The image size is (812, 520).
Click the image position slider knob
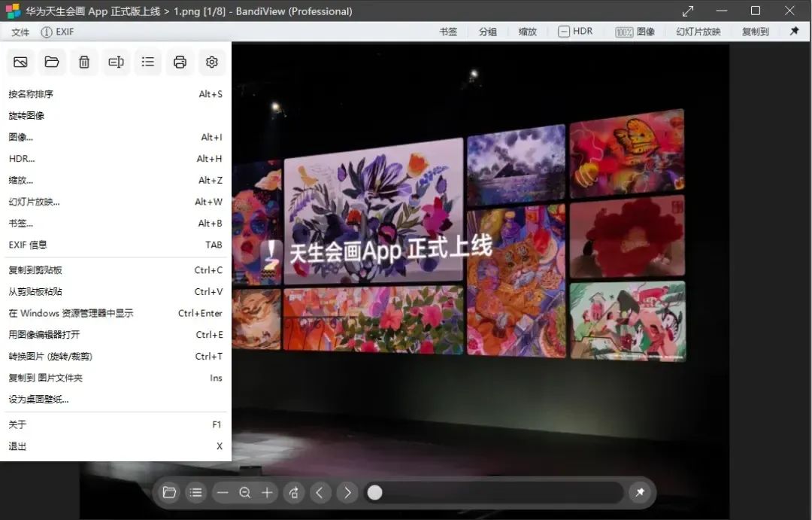(x=374, y=492)
